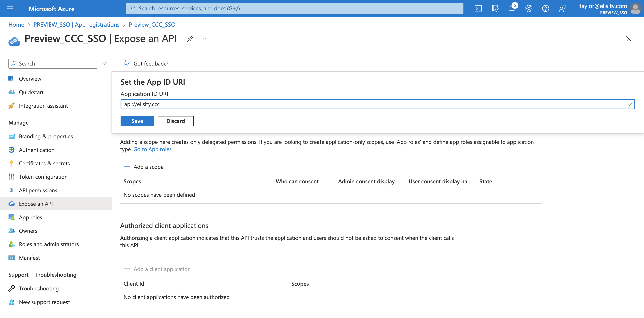Open Help question mark icon
This screenshot has width=644, height=318.
point(545,8)
